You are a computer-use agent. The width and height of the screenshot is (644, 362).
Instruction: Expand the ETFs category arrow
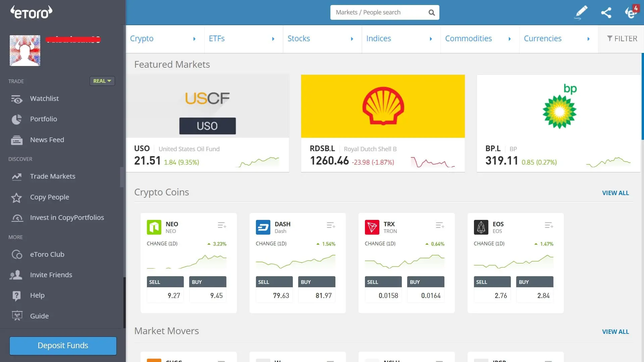coord(273,39)
